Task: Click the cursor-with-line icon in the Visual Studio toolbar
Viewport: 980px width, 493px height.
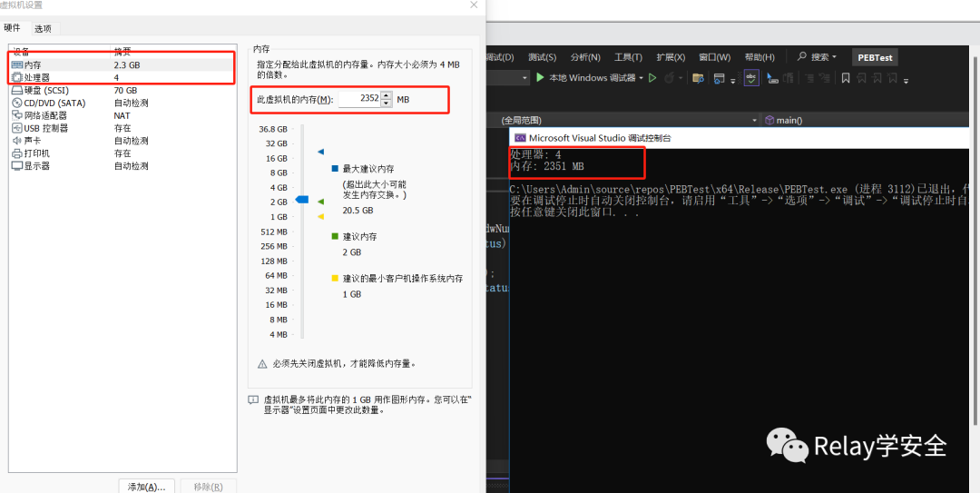Action: pos(772,78)
